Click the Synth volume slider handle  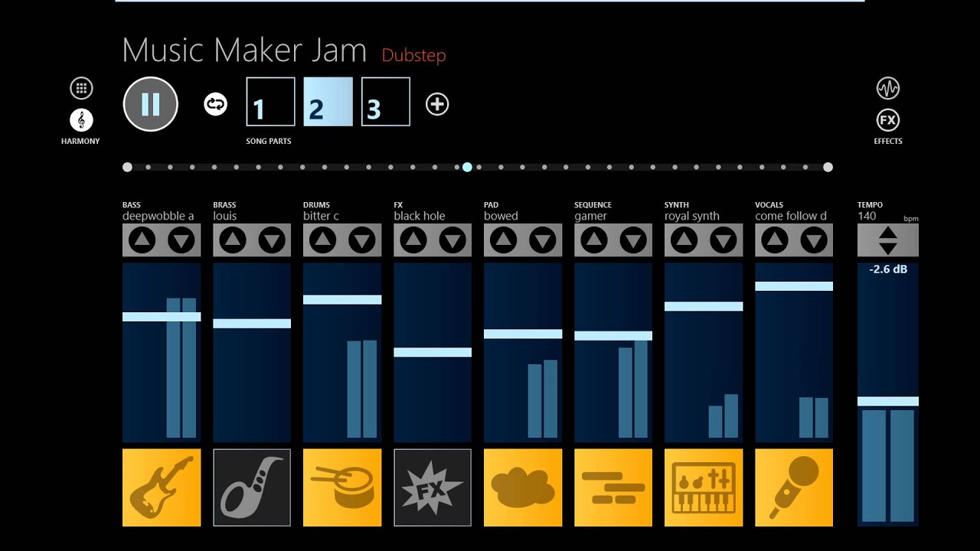point(704,306)
